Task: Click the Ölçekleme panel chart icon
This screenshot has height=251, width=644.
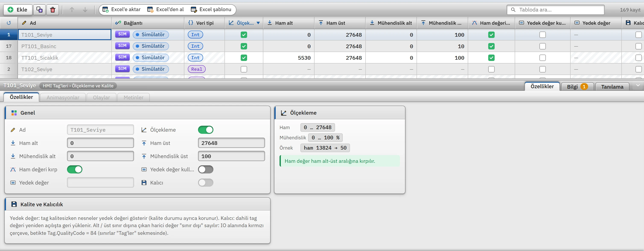Action: tap(284, 113)
